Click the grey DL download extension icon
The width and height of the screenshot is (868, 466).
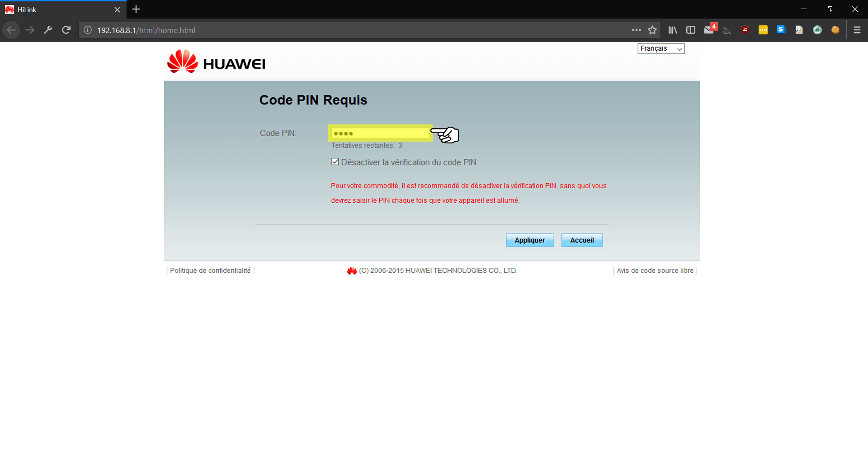(x=727, y=30)
